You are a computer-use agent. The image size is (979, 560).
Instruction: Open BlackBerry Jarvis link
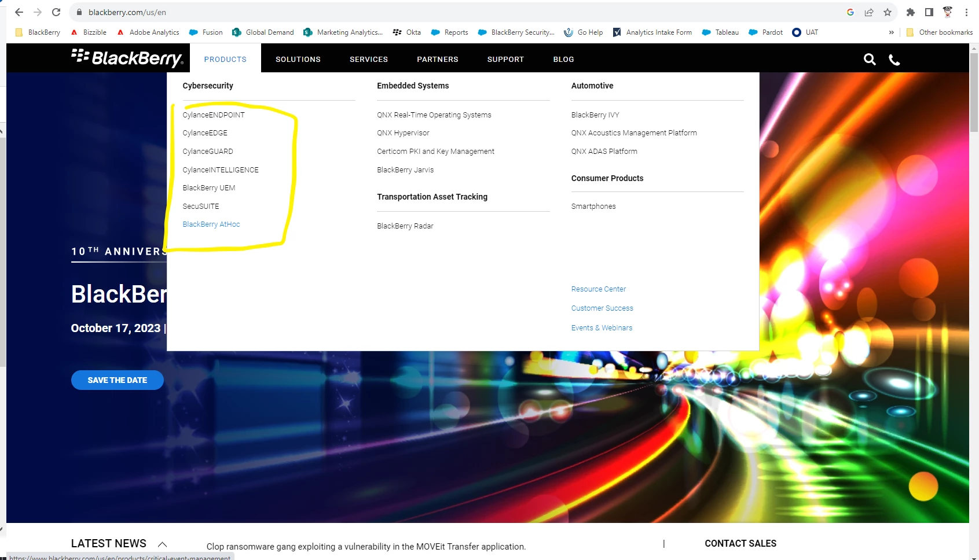pyautogui.click(x=405, y=170)
